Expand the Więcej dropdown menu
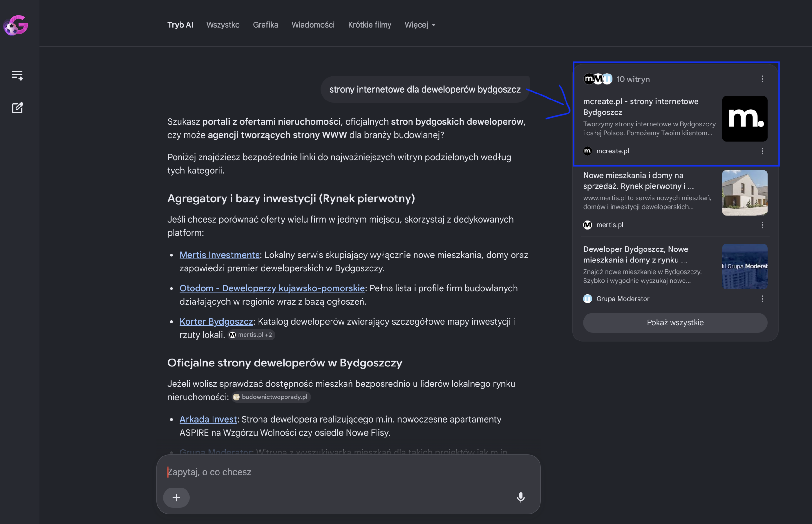 pyautogui.click(x=420, y=25)
